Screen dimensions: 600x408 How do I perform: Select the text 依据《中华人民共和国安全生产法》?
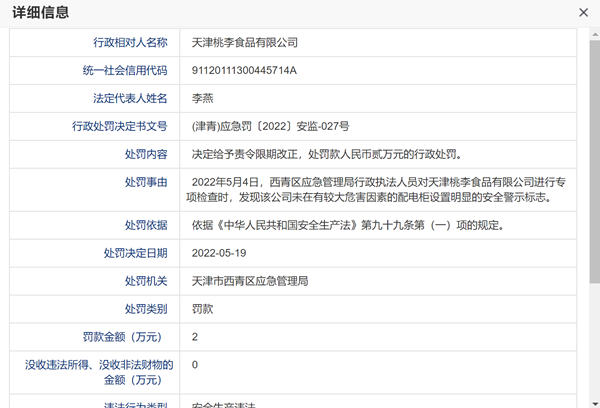click(x=276, y=225)
